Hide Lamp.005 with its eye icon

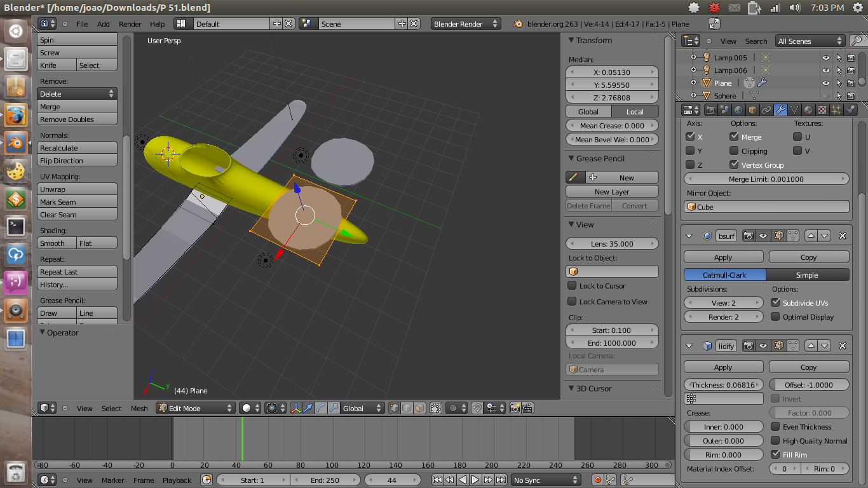point(825,58)
